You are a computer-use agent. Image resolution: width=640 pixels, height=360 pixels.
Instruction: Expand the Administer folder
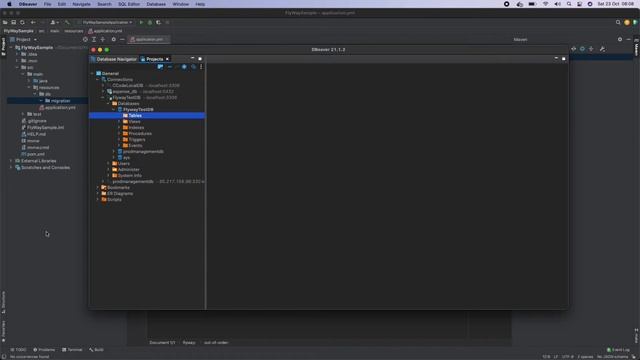109,169
